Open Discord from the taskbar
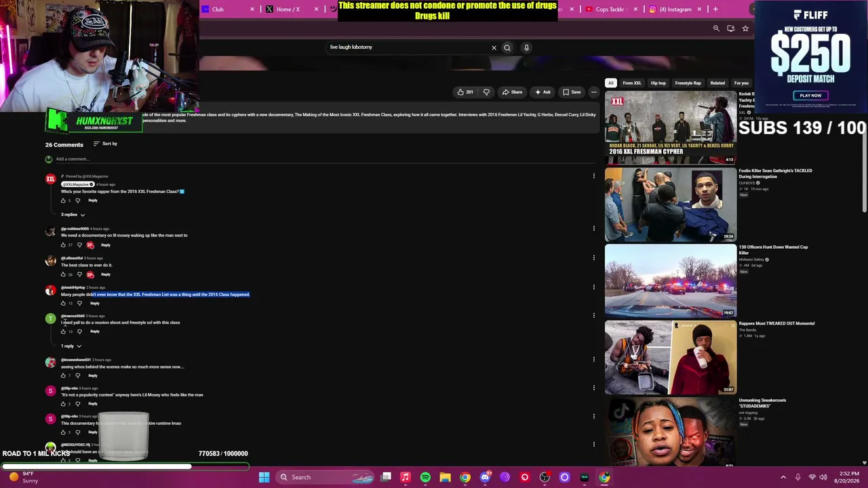The height and width of the screenshot is (488, 868). [x=485, y=477]
